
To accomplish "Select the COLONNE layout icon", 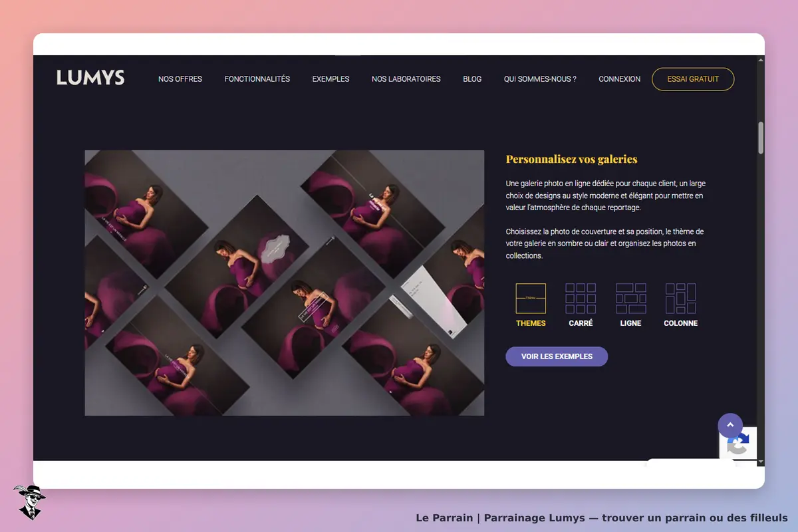I will (x=680, y=299).
